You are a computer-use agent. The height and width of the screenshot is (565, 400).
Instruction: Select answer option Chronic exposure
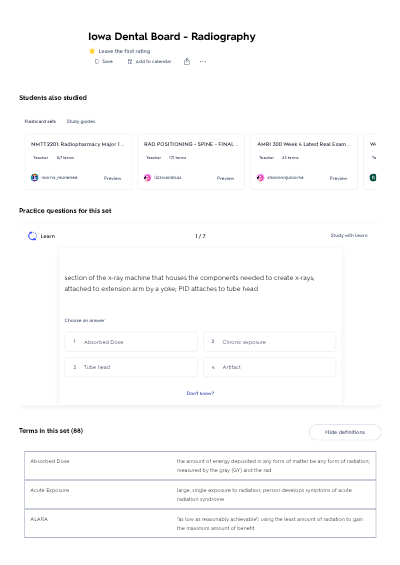[x=269, y=342]
